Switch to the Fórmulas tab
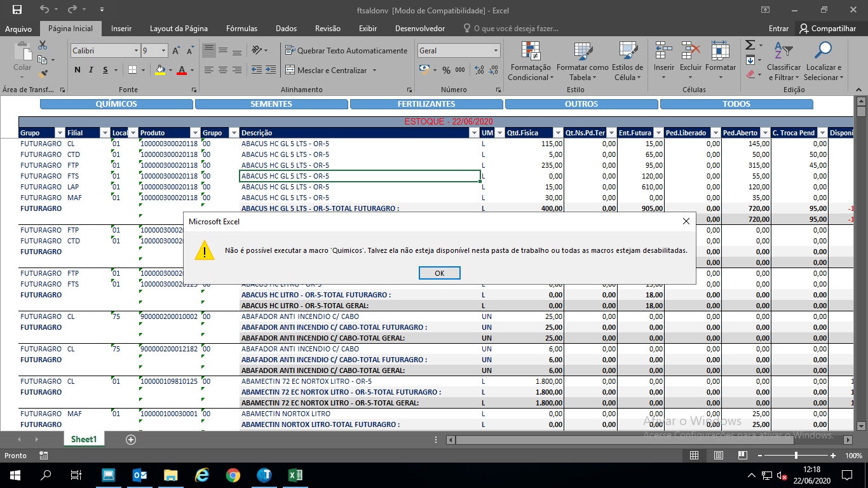This screenshot has height=488, width=868. [x=242, y=29]
